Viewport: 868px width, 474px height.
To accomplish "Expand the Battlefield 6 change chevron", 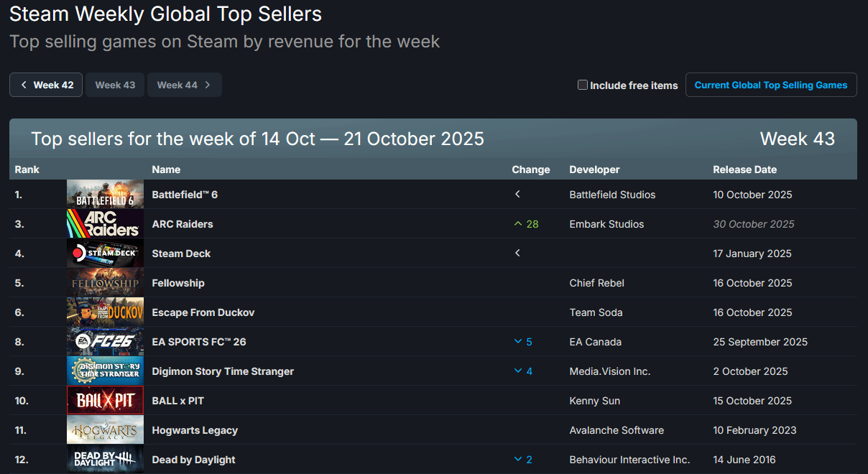I will [x=517, y=195].
